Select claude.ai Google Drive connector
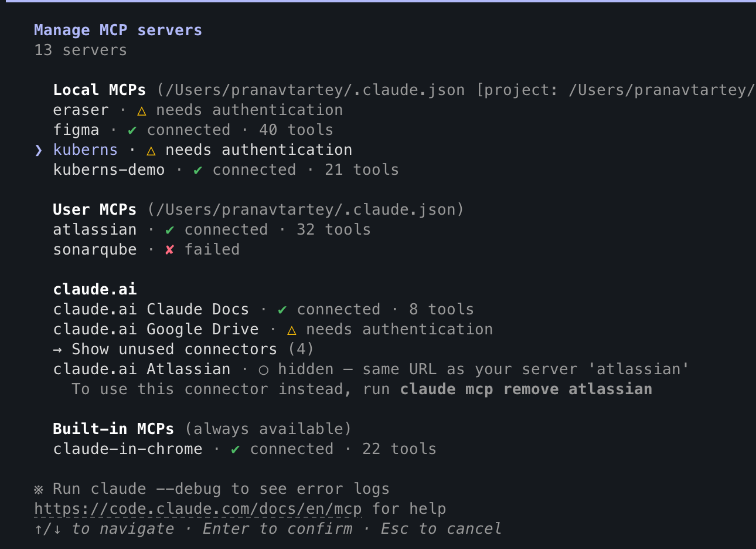Screen dimensions: 756x549 pos(273,330)
